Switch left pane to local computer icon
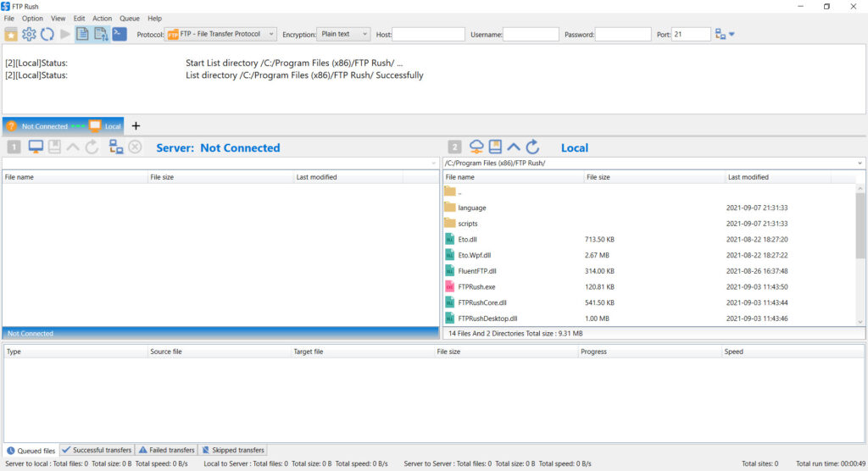Screen dimensions: 868x471 pyautogui.click(x=36, y=147)
